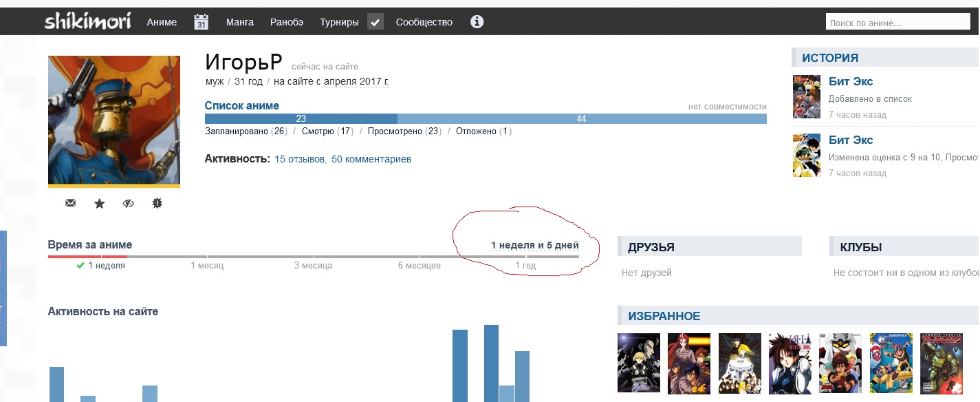Open the Сообщество navigation item
980x402 pixels.
(424, 22)
